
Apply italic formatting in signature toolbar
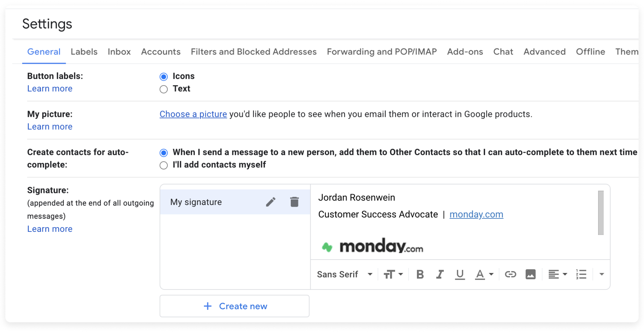pyautogui.click(x=440, y=274)
